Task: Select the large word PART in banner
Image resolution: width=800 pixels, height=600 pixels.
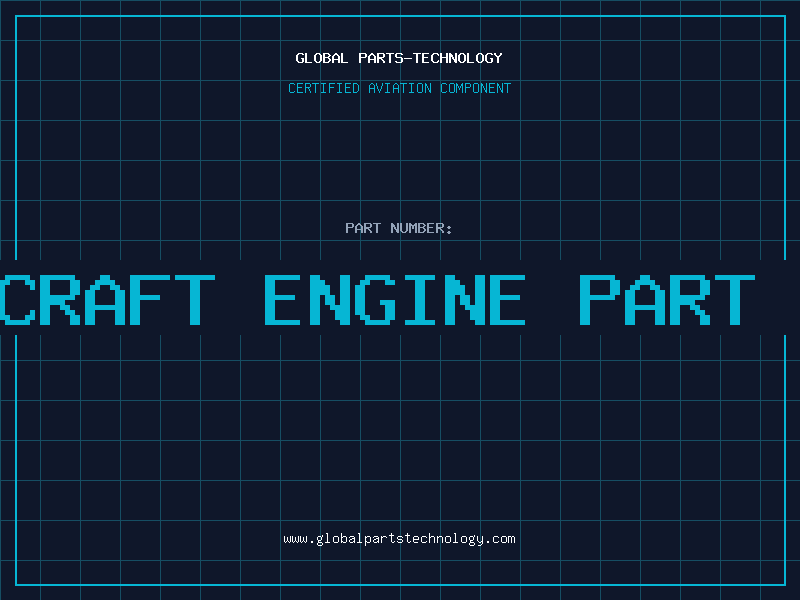Action: point(667,299)
